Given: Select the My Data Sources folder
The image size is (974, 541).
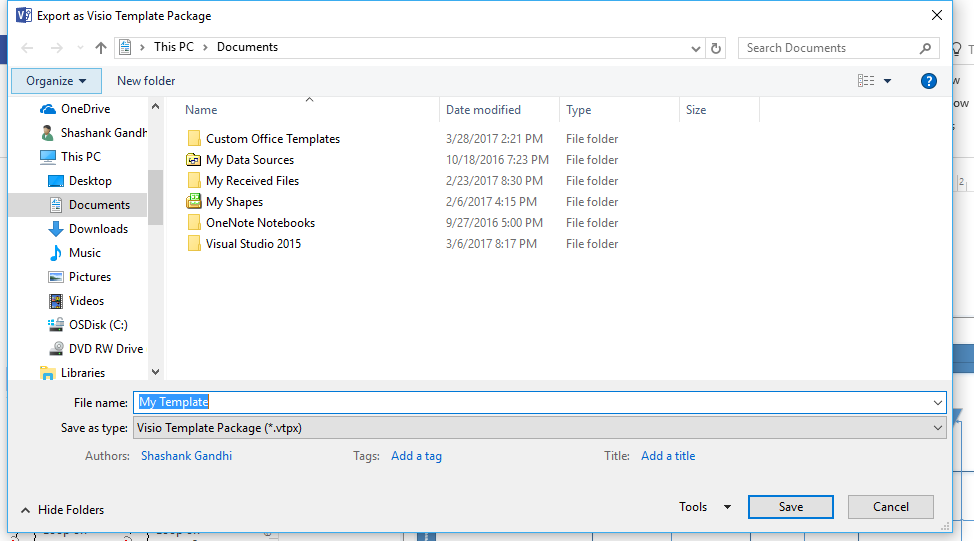Looking at the screenshot, I should point(250,160).
